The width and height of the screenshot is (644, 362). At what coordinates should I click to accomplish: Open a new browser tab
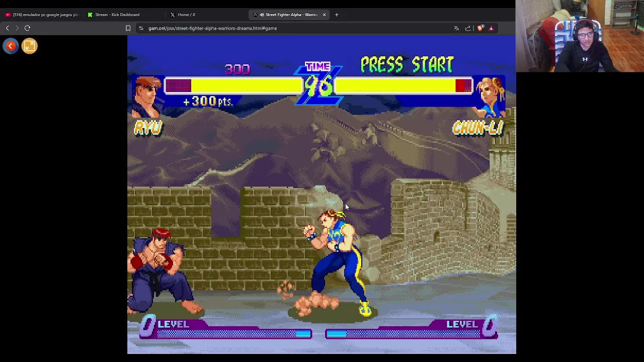click(337, 15)
